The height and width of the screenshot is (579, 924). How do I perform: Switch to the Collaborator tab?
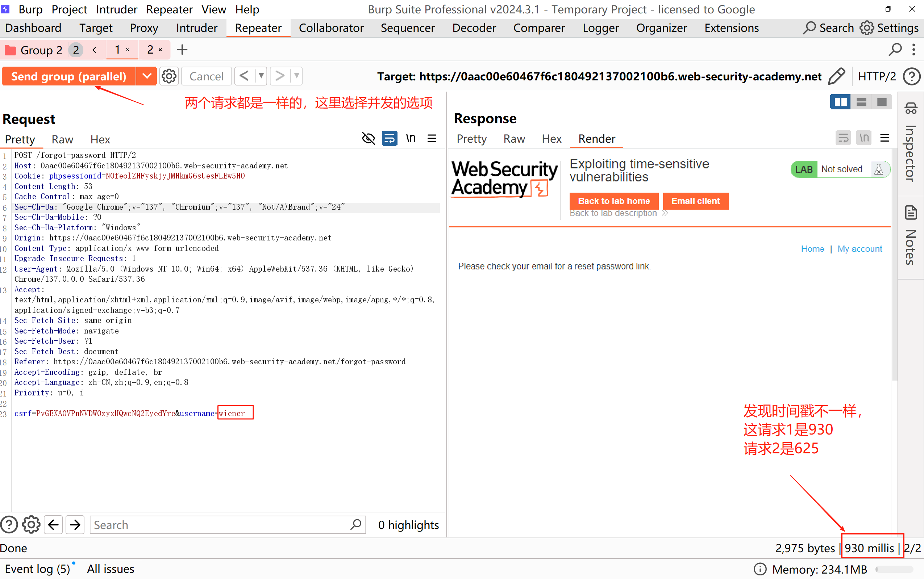331,28
